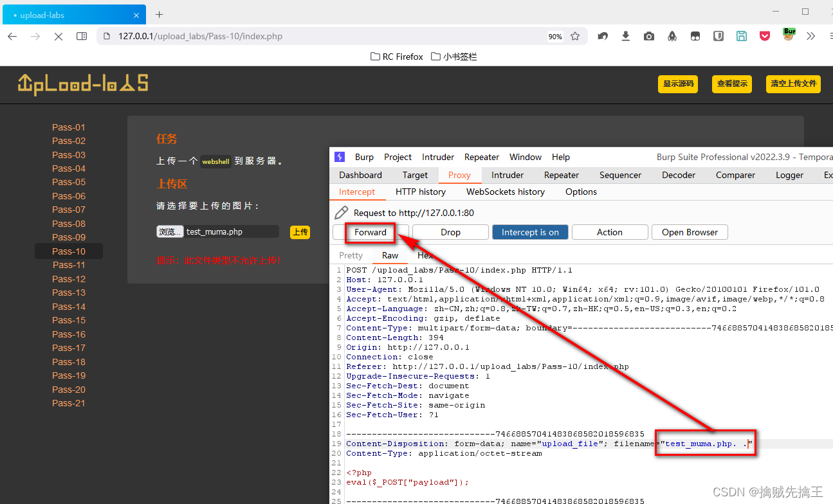Open the proxy Options sub-tab
The height and width of the screenshot is (504, 833).
tap(581, 192)
